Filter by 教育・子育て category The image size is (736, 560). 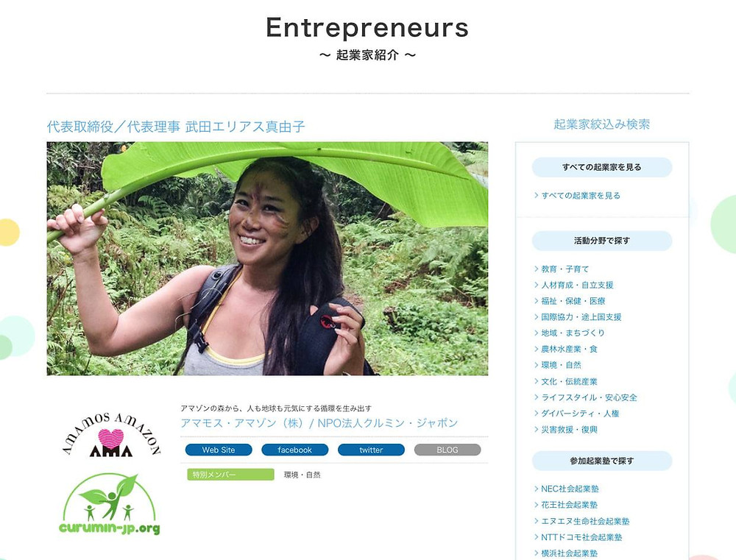(x=561, y=269)
